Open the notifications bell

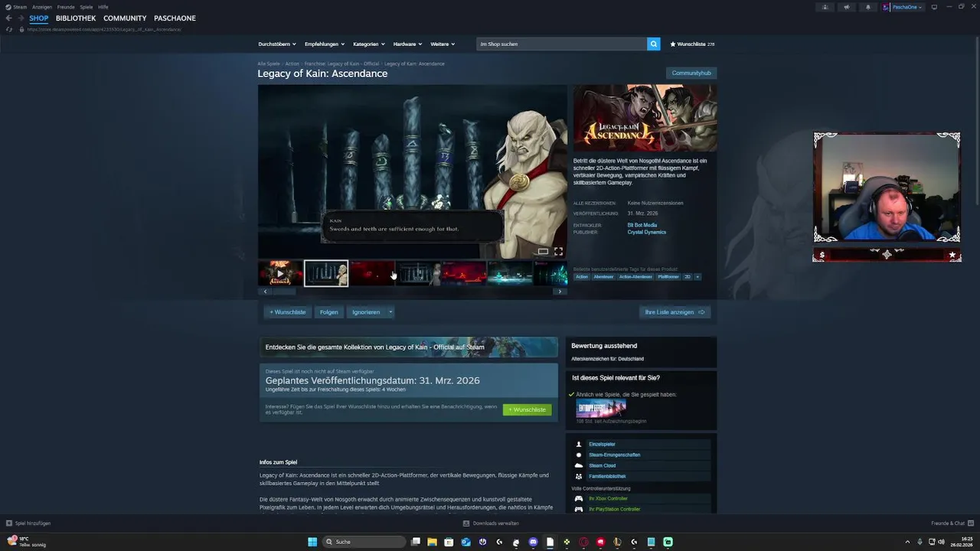coord(867,7)
